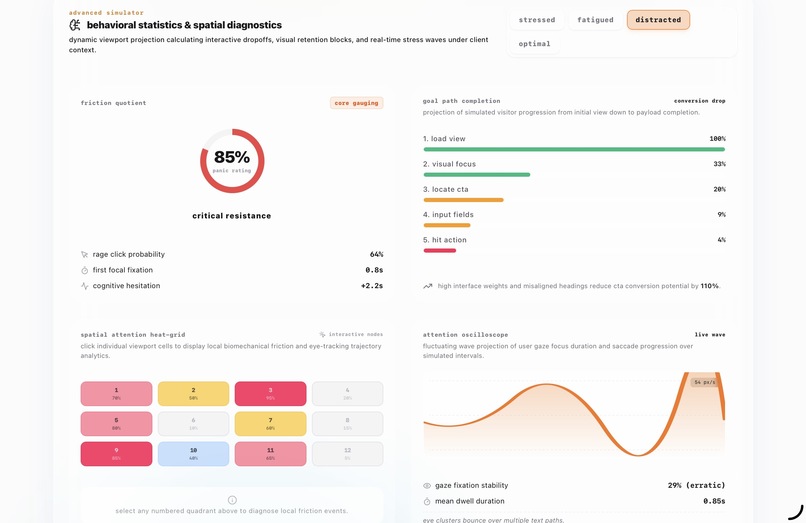Click the live wave label
This screenshot has width=806, height=523.
[x=710, y=335]
